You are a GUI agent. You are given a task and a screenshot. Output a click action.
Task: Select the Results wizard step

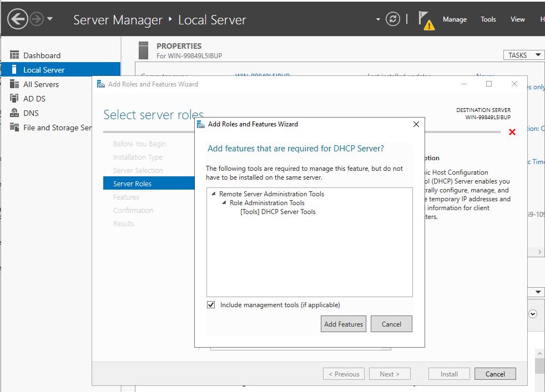(x=123, y=223)
